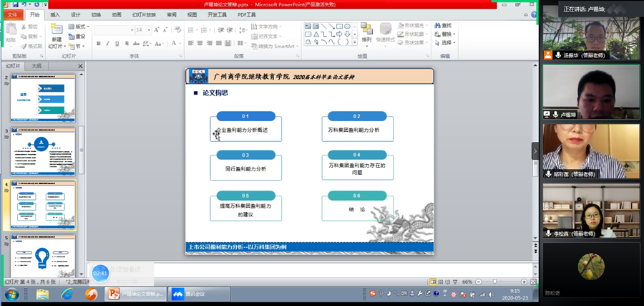Open the Section (节) dropdown

click(77, 46)
